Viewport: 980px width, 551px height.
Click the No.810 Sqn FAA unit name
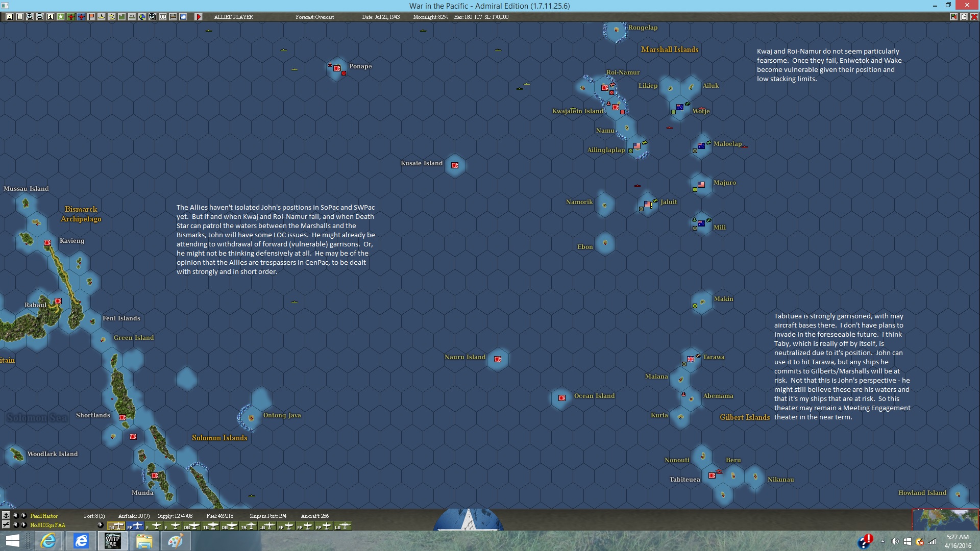click(47, 525)
